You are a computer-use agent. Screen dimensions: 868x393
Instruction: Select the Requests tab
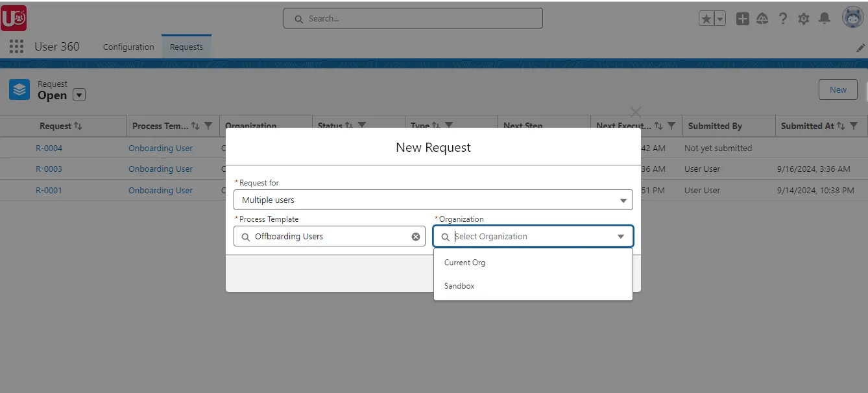pos(186,47)
